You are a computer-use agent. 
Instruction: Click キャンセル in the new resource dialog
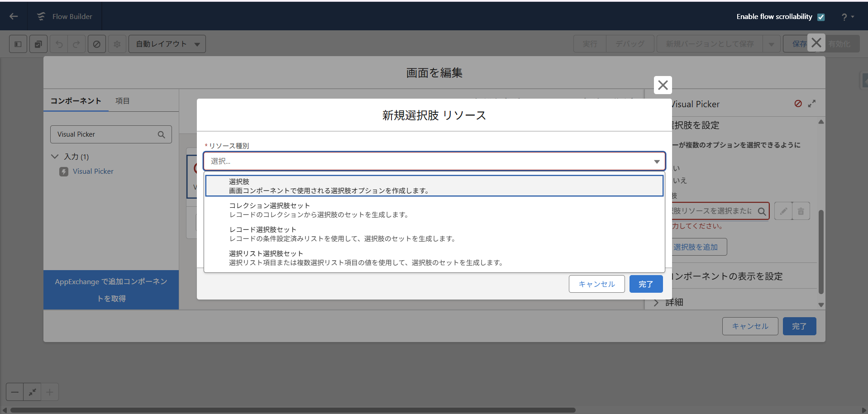596,284
